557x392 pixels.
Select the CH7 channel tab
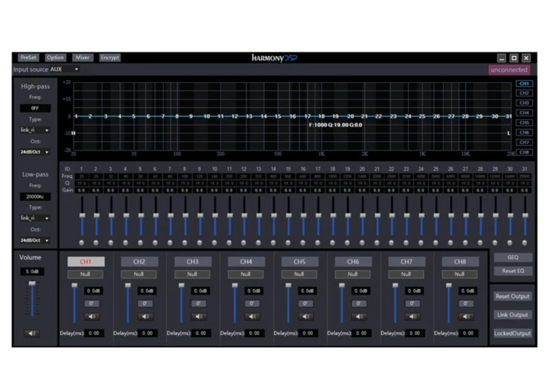pos(407,262)
